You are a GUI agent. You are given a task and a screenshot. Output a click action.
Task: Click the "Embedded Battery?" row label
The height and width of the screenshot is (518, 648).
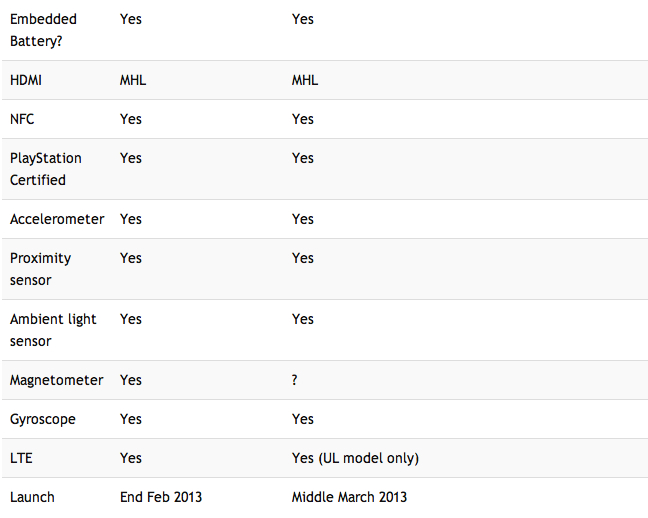pyautogui.click(x=43, y=30)
